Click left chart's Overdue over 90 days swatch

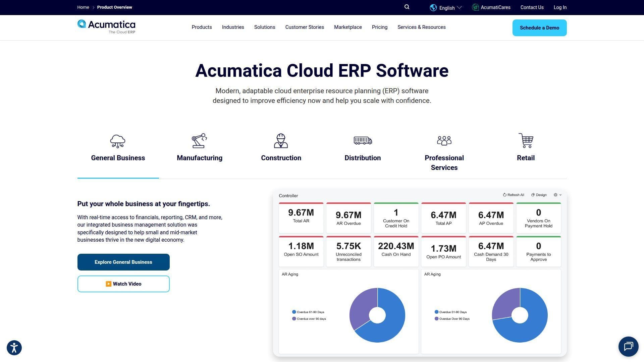tap(294, 319)
